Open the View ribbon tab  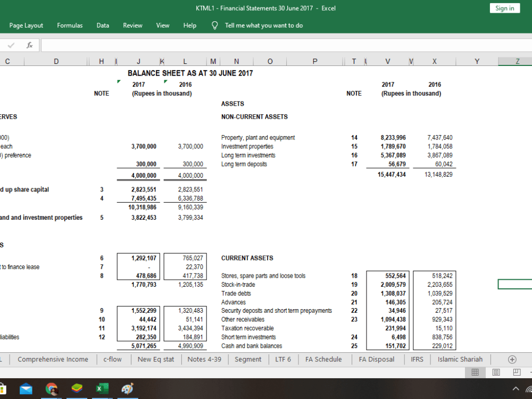coord(163,26)
